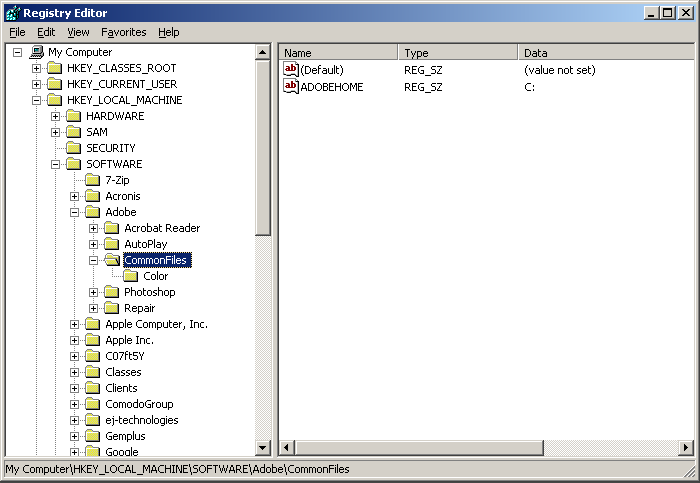Click the ADOBEHOME string value icon
The image size is (700, 483).
pyautogui.click(x=291, y=87)
